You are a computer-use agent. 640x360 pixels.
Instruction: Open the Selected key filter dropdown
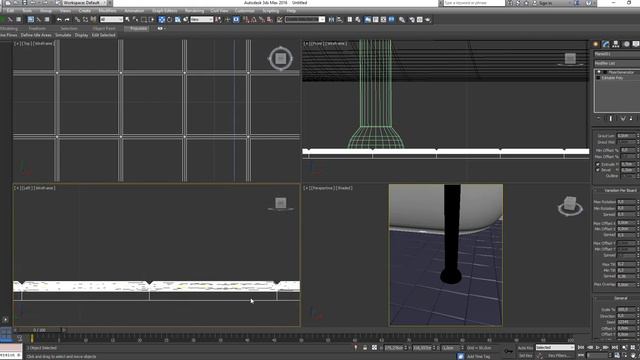pos(555,348)
